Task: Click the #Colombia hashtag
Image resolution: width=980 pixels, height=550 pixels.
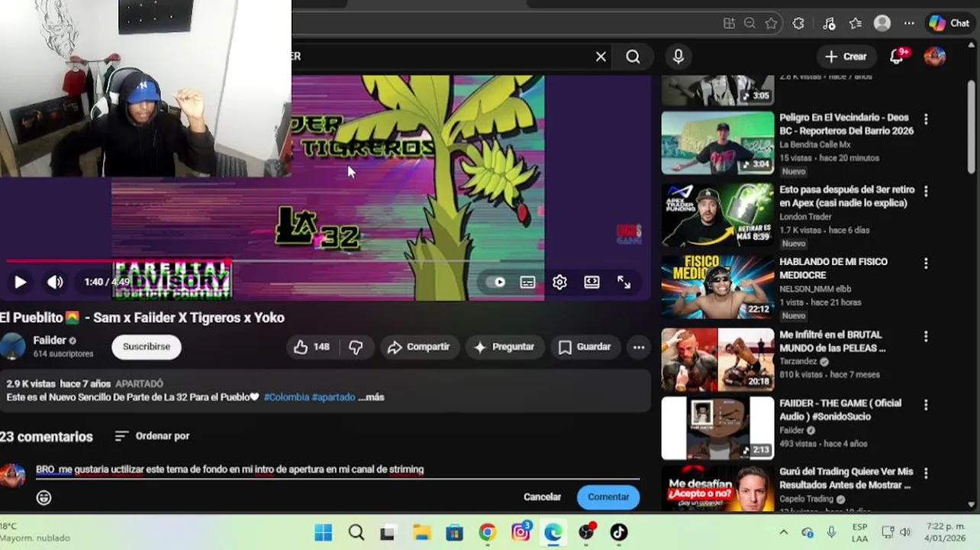Action: (286, 397)
